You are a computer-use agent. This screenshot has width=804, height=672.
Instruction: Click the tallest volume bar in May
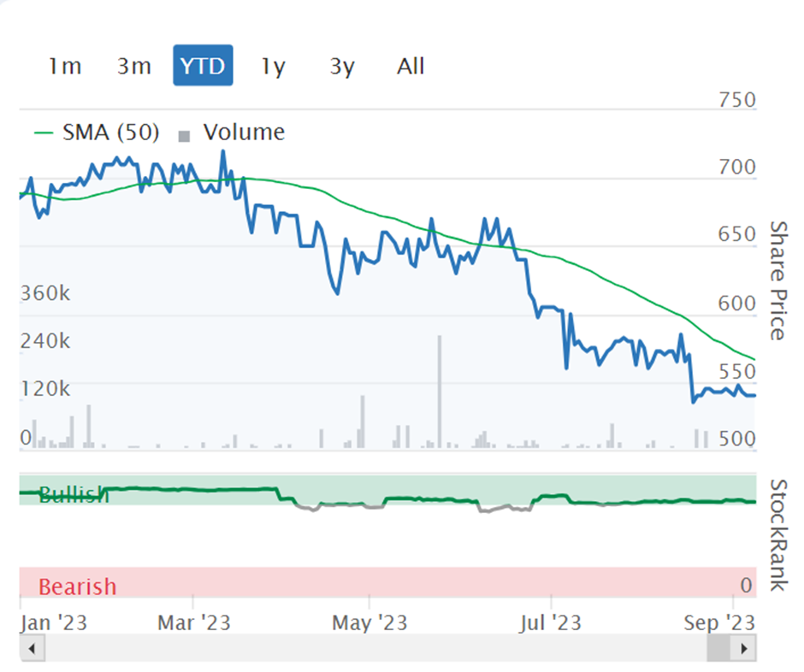click(x=440, y=392)
